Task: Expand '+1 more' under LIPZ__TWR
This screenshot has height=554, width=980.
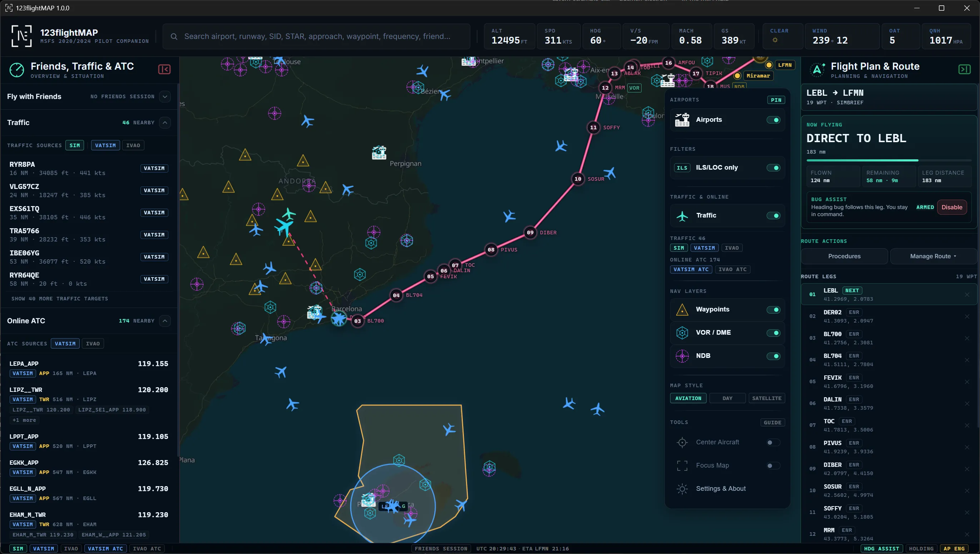Action: coord(24,420)
